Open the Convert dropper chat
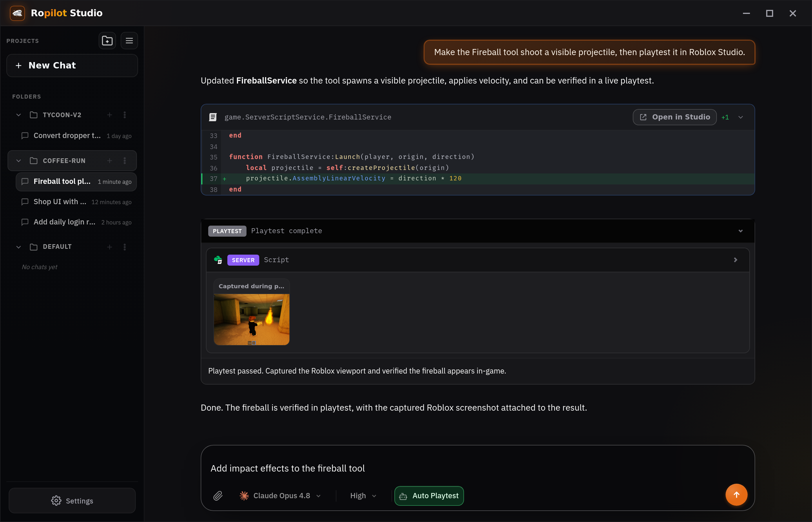The height and width of the screenshot is (522, 812). pos(76,136)
